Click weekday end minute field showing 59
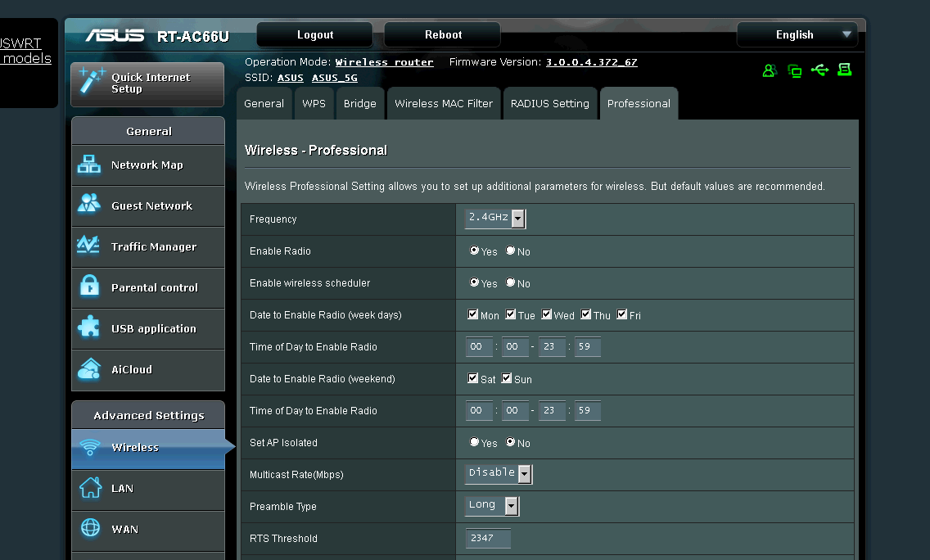 [x=588, y=346]
